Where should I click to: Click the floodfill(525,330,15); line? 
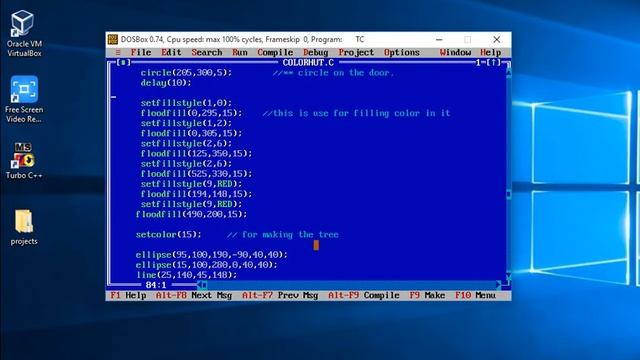click(196, 174)
